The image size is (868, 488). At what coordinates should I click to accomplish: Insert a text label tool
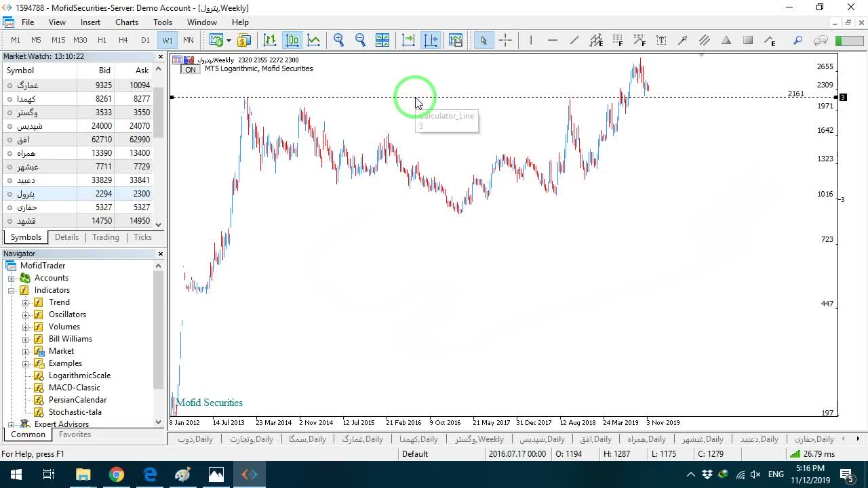pos(661,40)
